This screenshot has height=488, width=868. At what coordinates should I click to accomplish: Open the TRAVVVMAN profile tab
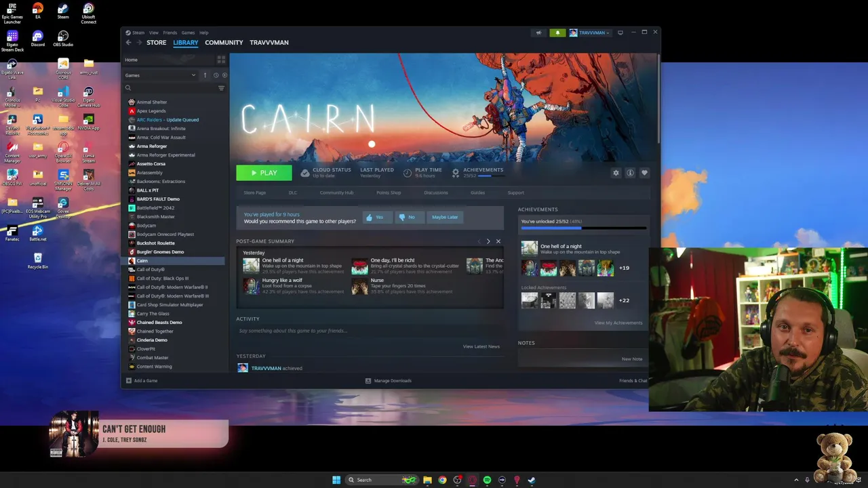click(x=269, y=43)
